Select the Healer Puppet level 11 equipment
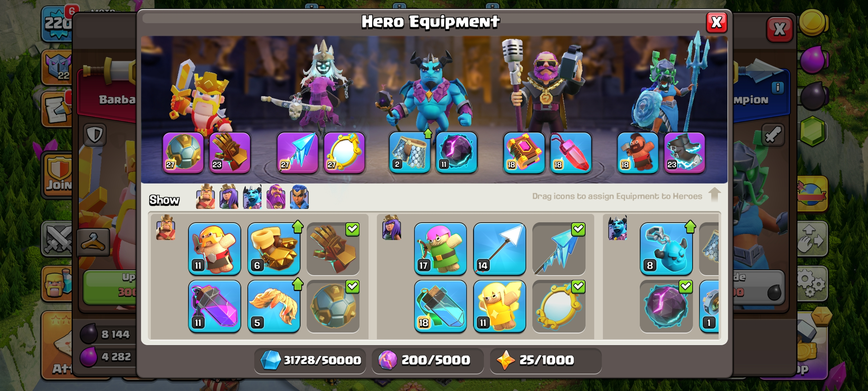This screenshot has width=868, height=391. click(x=499, y=306)
